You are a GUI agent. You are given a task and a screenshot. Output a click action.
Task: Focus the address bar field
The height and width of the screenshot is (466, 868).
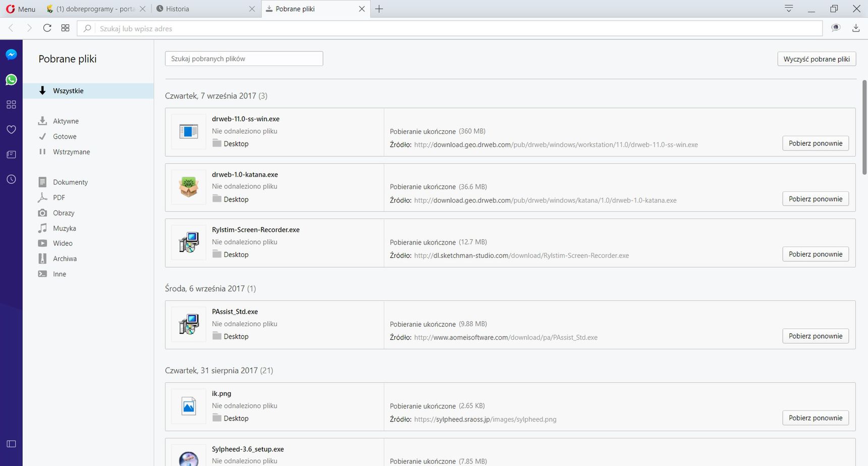tap(450, 29)
